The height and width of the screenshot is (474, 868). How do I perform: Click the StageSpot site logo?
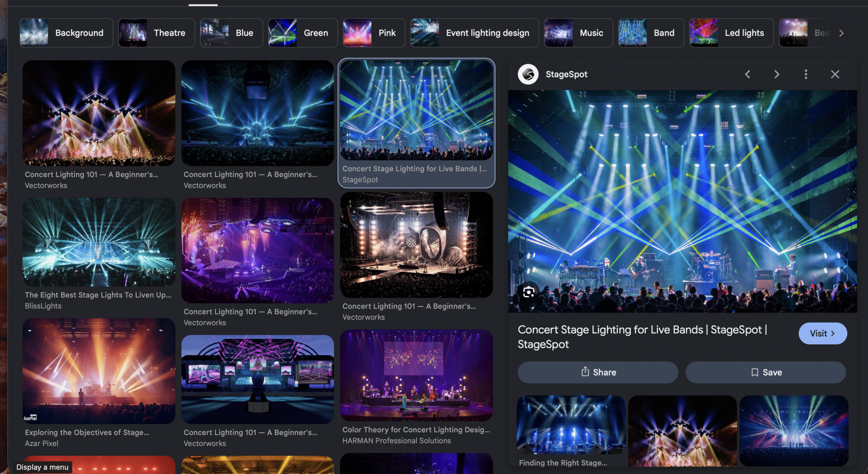click(528, 74)
